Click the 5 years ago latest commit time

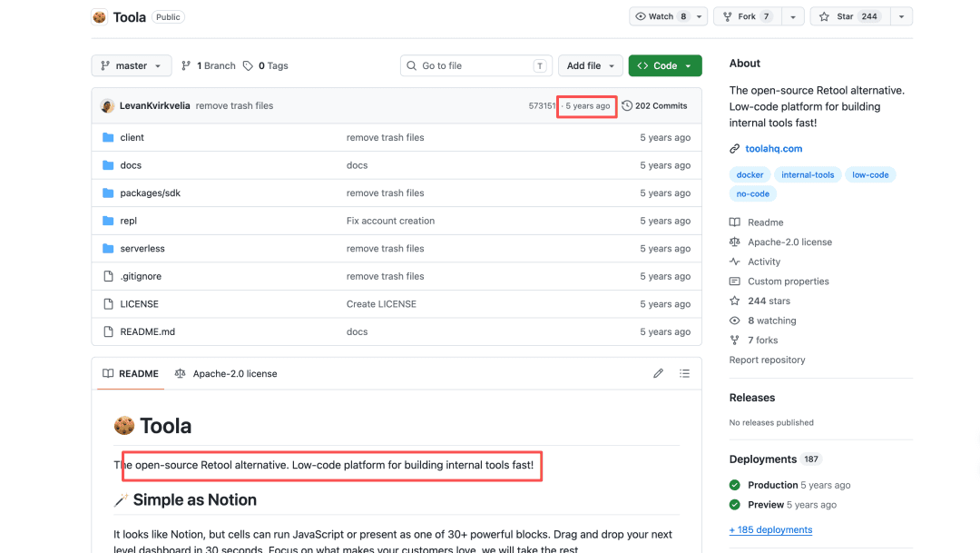587,105
